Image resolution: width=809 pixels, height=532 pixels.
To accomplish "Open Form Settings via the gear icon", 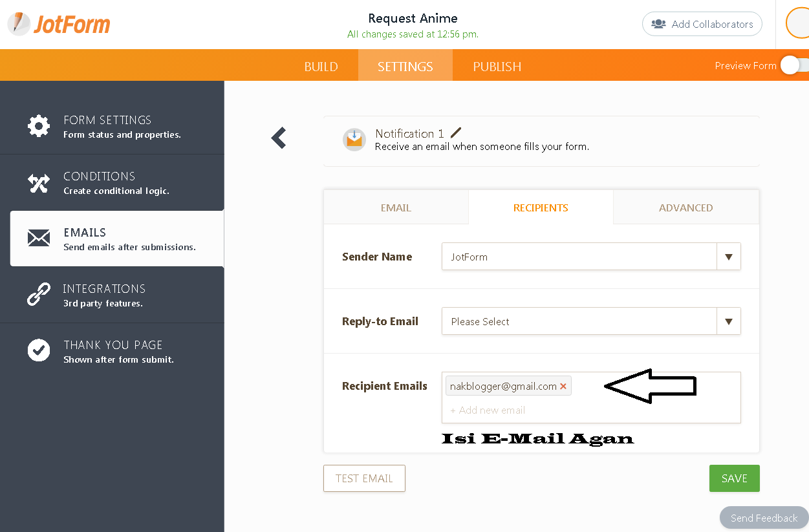I will coord(39,125).
